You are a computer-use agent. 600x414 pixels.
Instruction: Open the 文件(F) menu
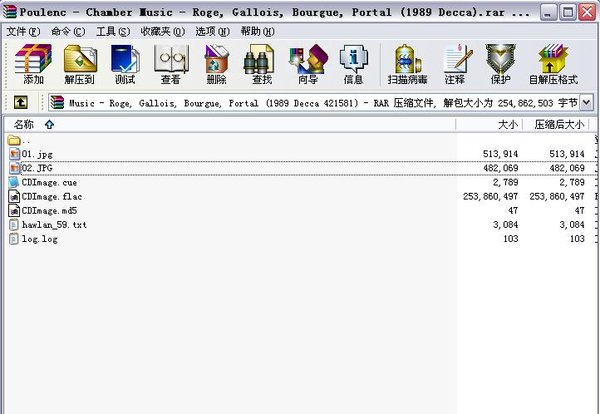click(x=23, y=32)
